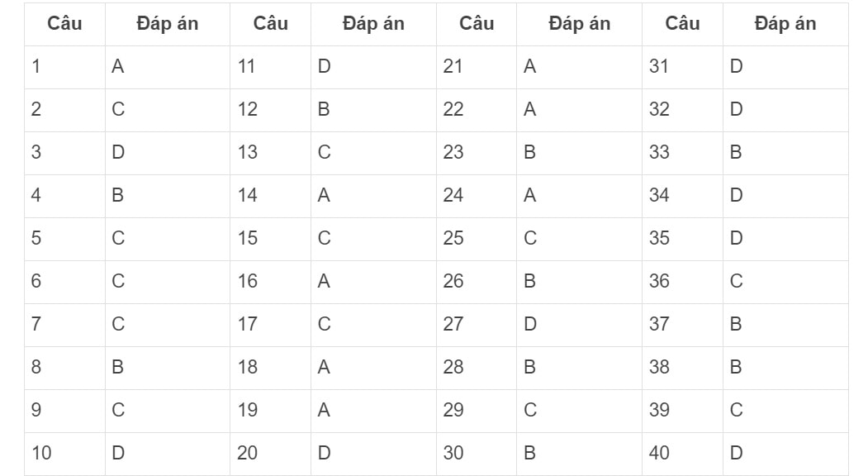
Task: Click answer D for question 20
Action: (x=373, y=454)
